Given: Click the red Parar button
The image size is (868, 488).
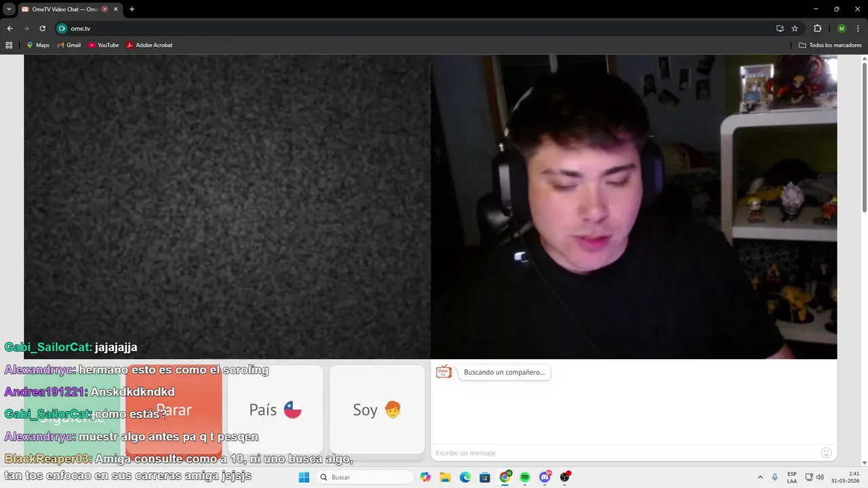Looking at the screenshot, I should [174, 409].
